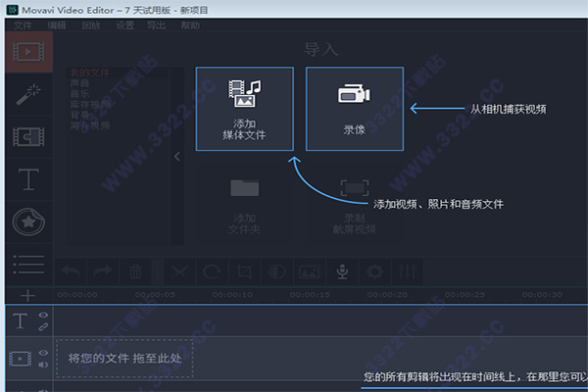
Task: Open the 文件 menu
Action: (23, 25)
